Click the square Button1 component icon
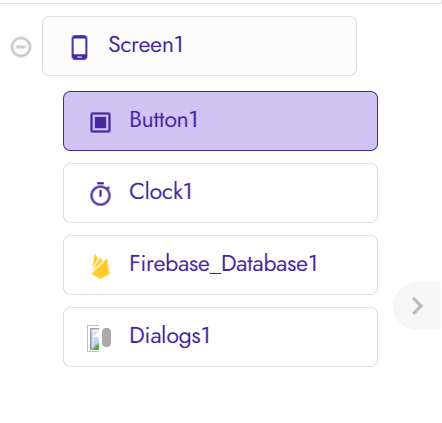Viewport: 442px width, 423px height. tap(100, 122)
